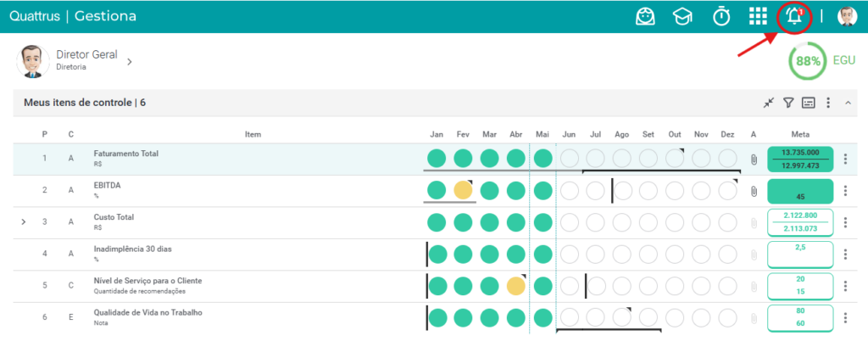
Task: Open attachment clip for Faturamento Total
Action: pos(754,160)
